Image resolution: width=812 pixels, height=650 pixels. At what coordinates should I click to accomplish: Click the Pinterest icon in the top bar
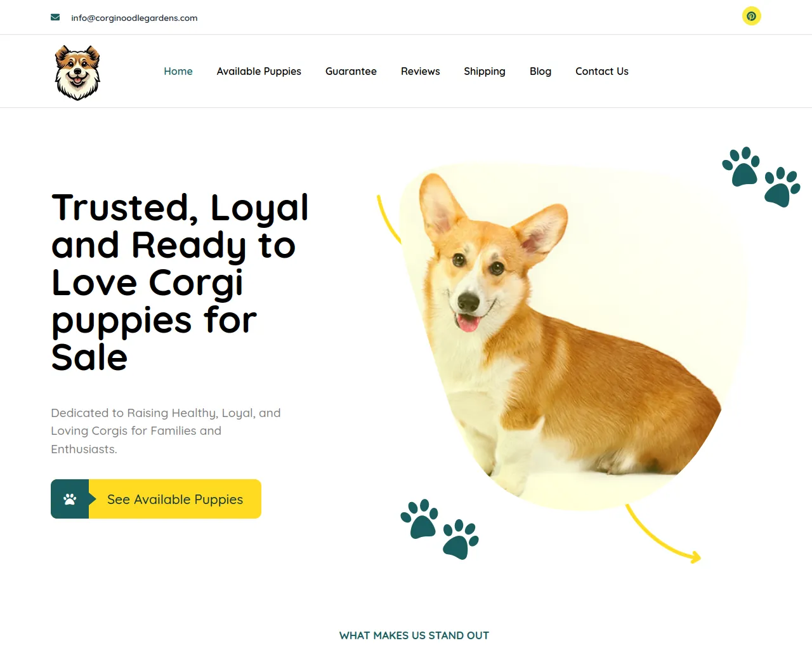pos(751,16)
